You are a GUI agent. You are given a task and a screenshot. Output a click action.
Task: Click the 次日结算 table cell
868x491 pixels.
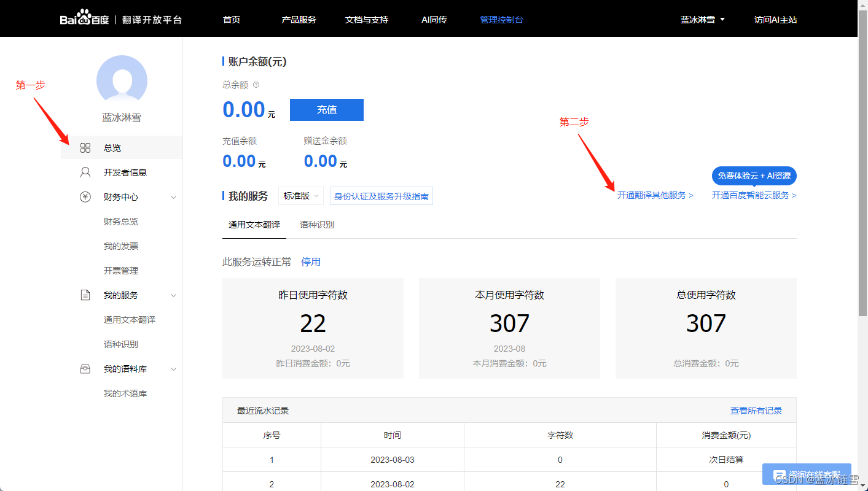tap(726, 460)
